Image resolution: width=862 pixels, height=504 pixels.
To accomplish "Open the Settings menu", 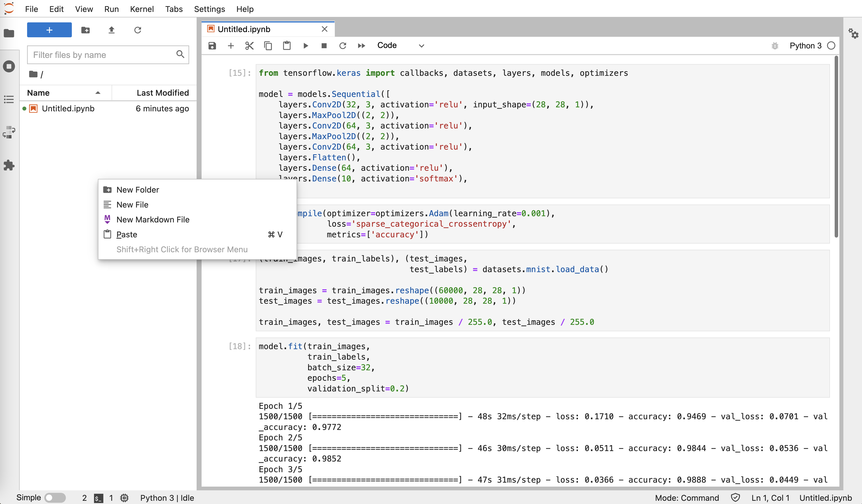I will pyautogui.click(x=209, y=9).
